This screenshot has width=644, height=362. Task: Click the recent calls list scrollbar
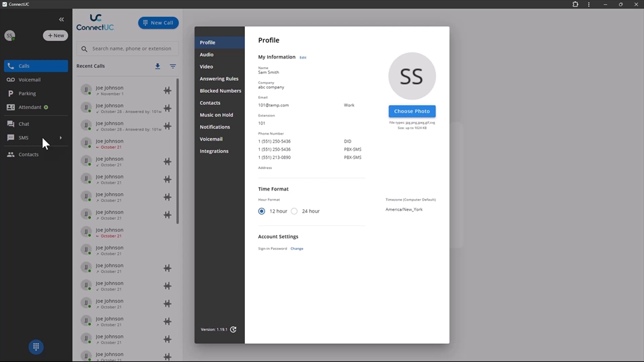[178, 151]
